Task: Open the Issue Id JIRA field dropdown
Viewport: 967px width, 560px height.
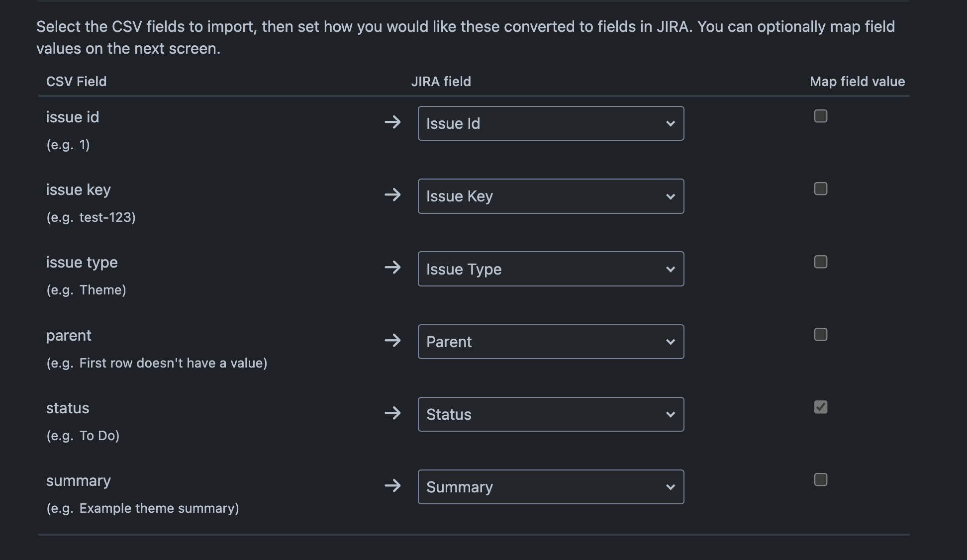Action: 551,123
